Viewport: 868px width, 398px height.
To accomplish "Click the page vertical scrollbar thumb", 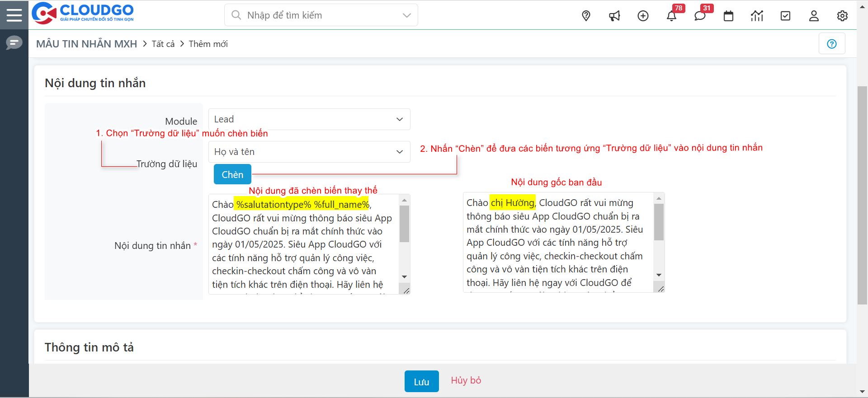I will (863, 195).
